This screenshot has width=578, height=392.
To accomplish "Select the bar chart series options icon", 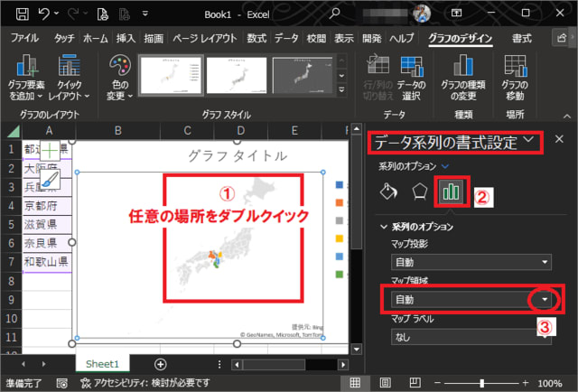I will [451, 191].
